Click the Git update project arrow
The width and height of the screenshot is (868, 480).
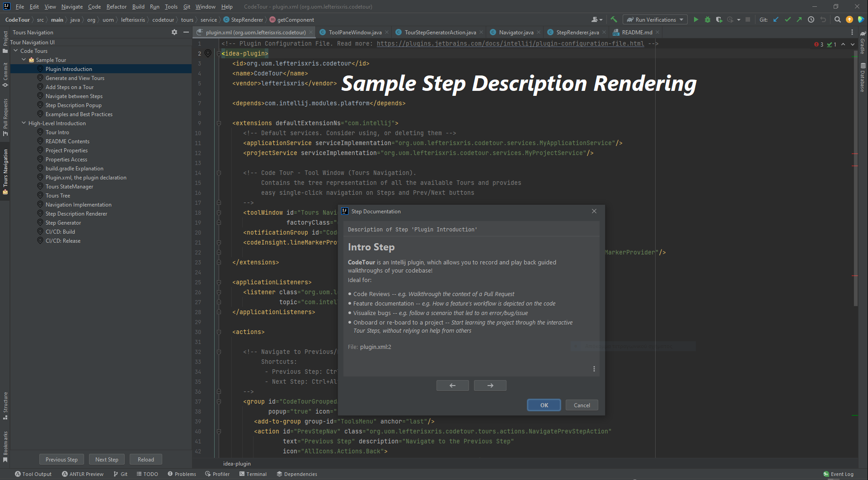776,19
